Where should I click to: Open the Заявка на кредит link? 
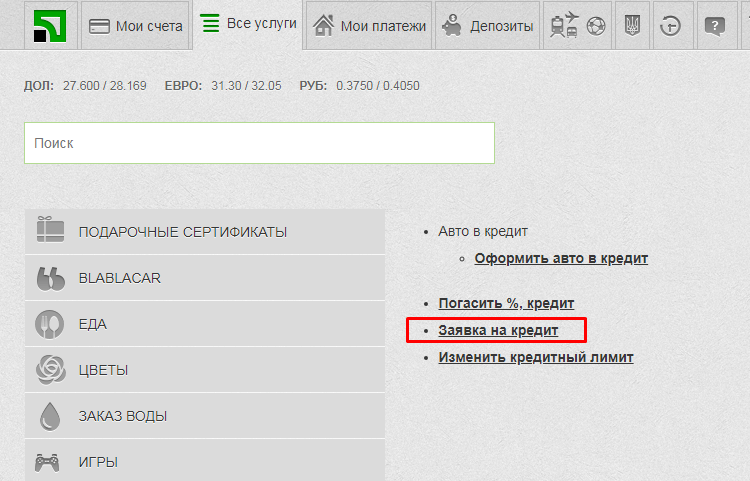pos(498,330)
